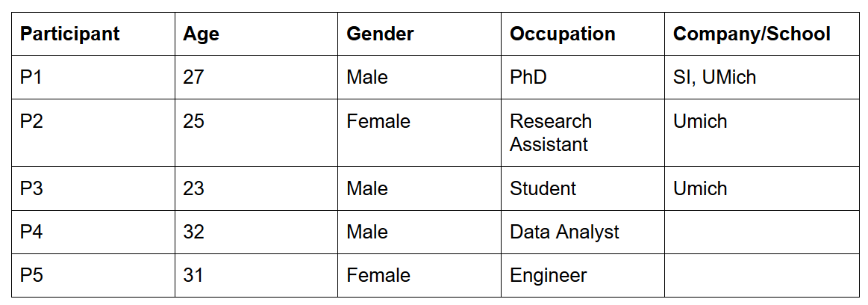Click the SI, UMich cell
This screenshot has height=305, width=868.
[x=761, y=77]
